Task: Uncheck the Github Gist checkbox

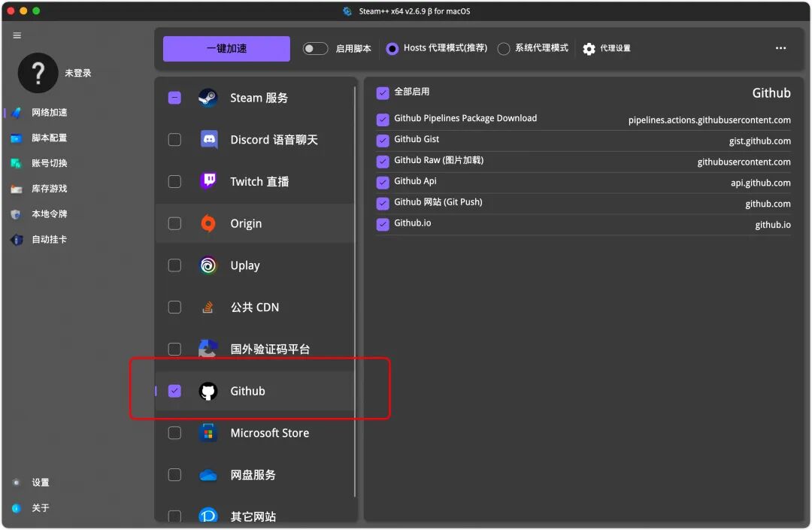Action: point(383,141)
